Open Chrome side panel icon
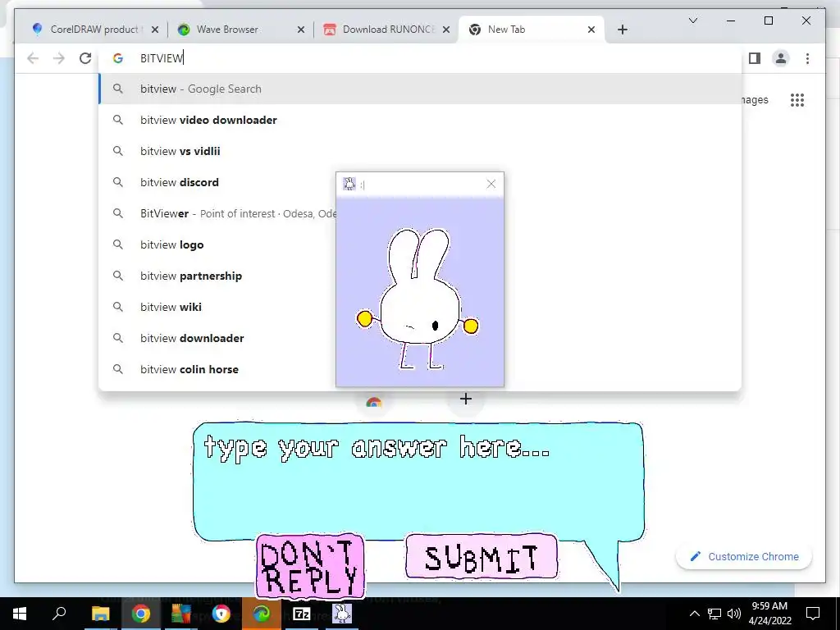 coord(755,58)
